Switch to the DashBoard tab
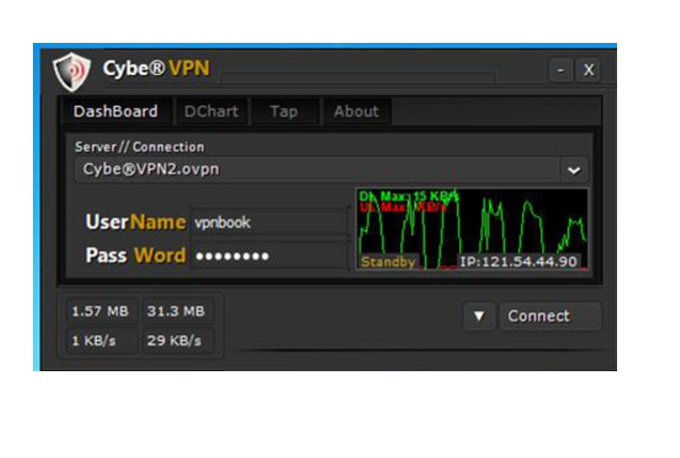Image resolution: width=680 pixels, height=458 pixels. click(x=115, y=111)
